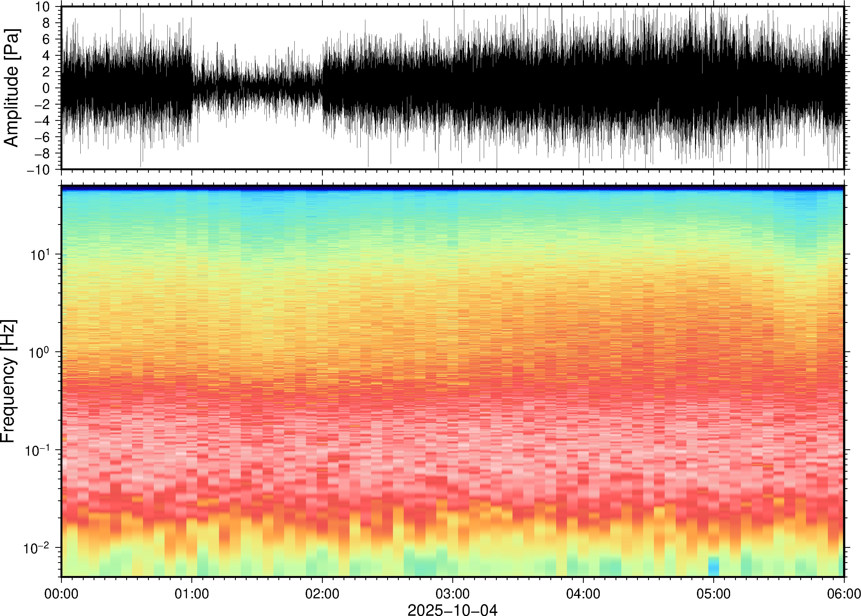
Task: Click the Frequency [Hz] axis title
Action: 8,381
